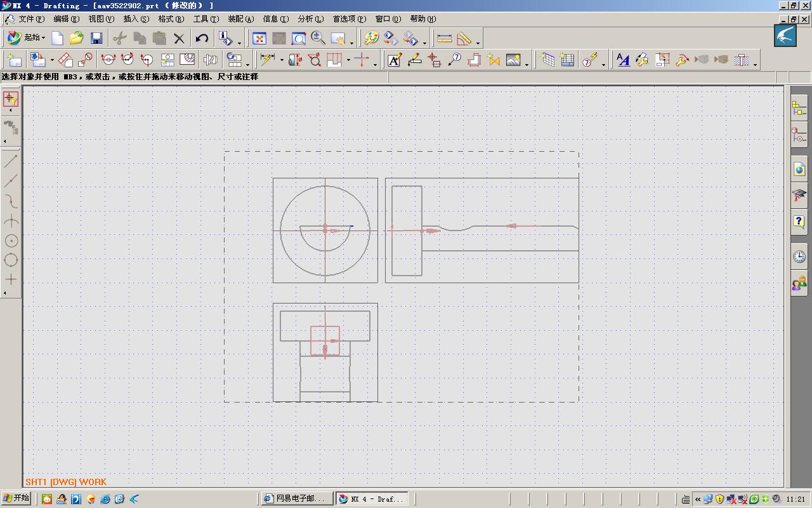Open the History clock panel
Image resolution: width=812 pixels, height=508 pixels.
click(x=799, y=257)
